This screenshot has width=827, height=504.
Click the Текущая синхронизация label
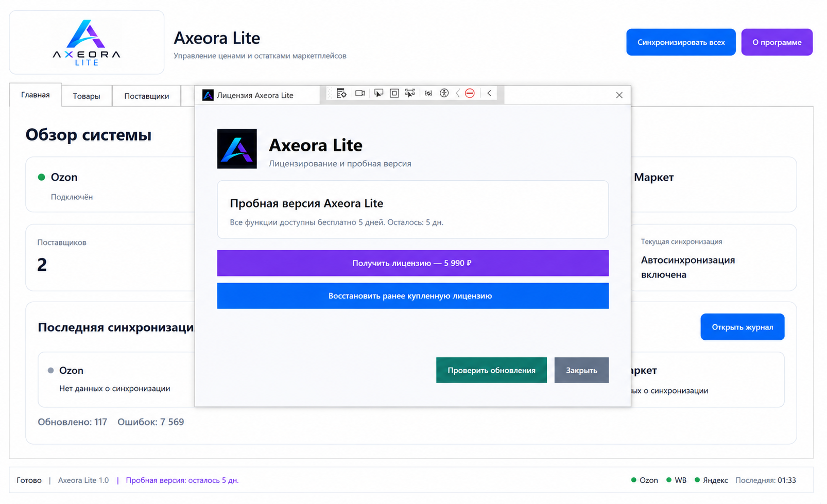[x=681, y=241]
